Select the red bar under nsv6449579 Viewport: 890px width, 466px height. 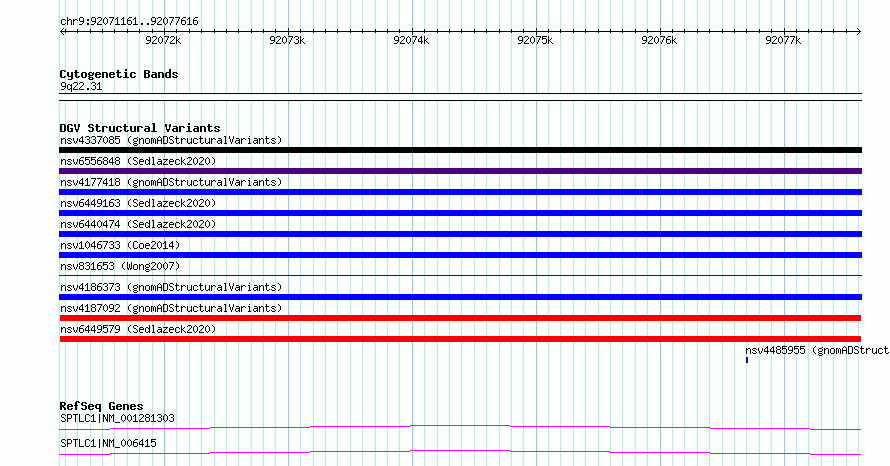click(x=460, y=339)
